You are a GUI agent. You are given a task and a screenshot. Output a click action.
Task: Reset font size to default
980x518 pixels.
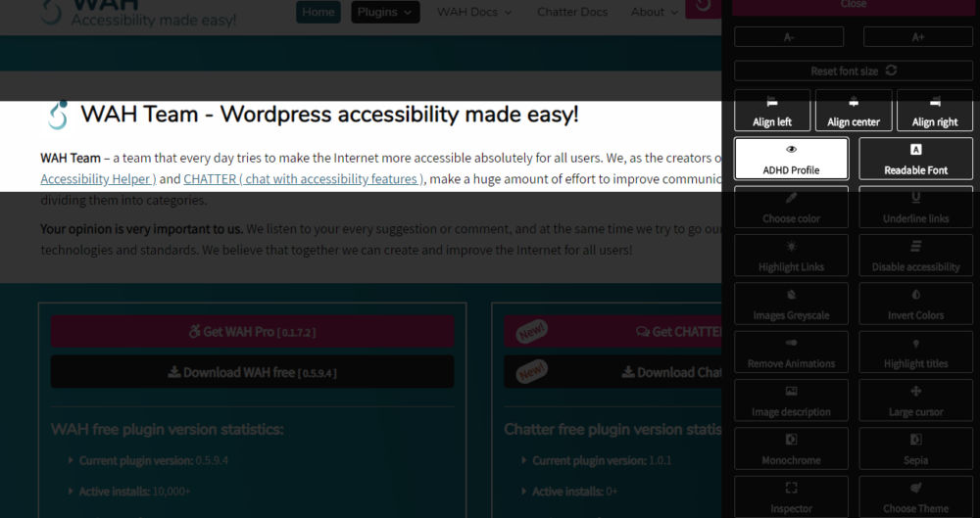tap(854, 71)
